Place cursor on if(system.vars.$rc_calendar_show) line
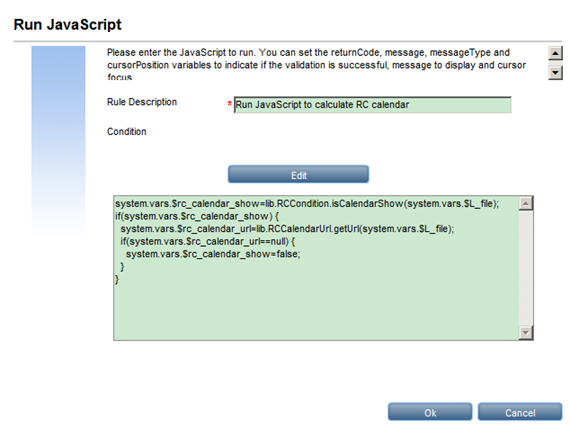 coord(197,216)
